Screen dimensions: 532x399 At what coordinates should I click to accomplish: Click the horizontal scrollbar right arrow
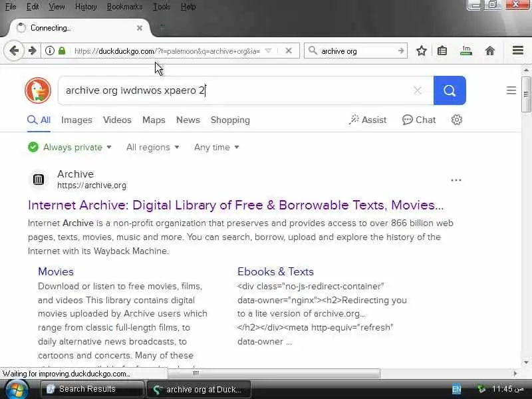515,374
